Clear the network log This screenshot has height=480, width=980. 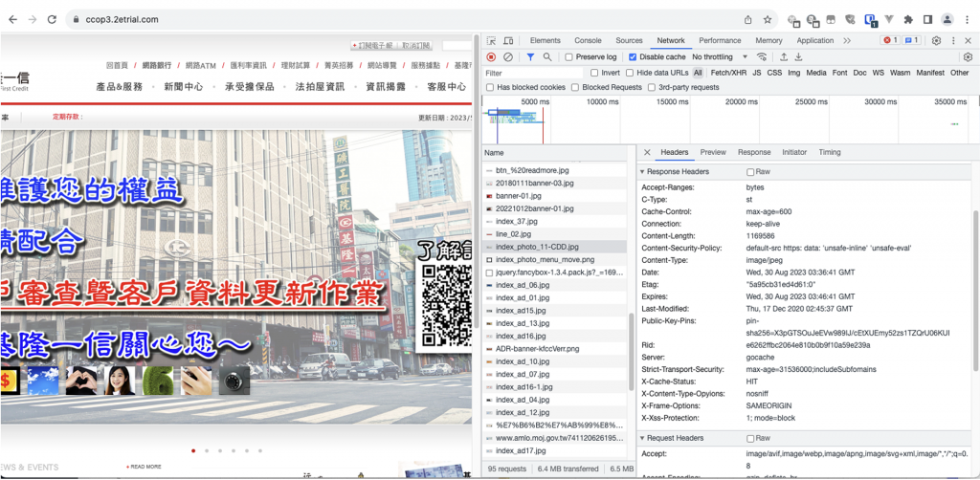click(508, 56)
